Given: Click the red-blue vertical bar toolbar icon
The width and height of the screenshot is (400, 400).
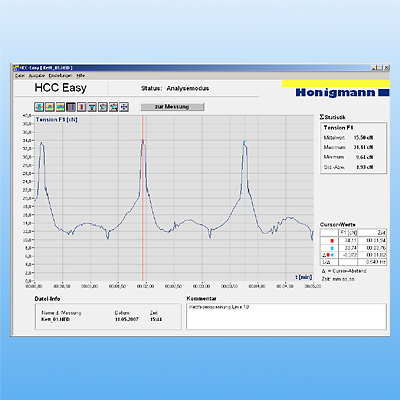Looking at the screenshot, I should 82,107.
